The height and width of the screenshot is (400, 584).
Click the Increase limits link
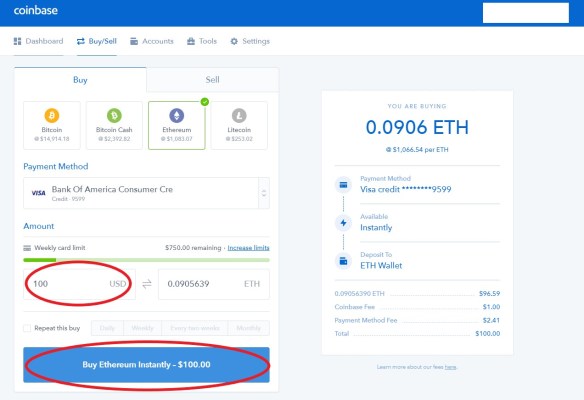248,248
